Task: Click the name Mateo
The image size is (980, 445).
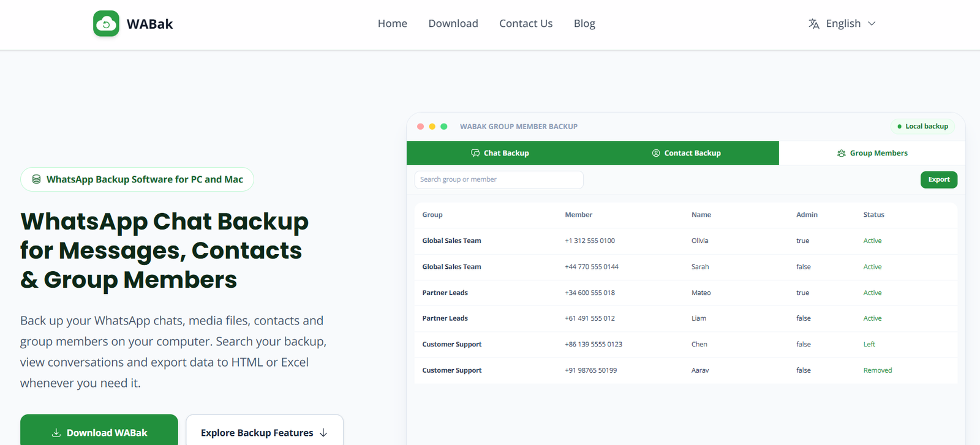Action: click(701, 293)
